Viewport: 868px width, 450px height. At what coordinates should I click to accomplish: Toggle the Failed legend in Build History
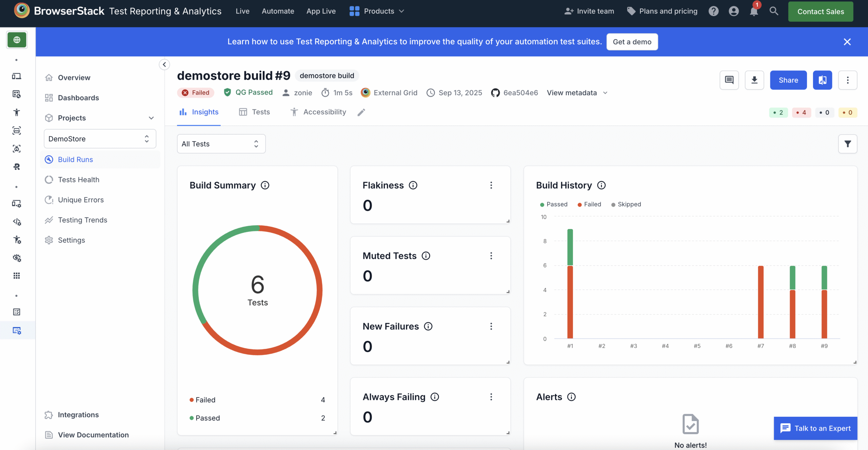589,204
